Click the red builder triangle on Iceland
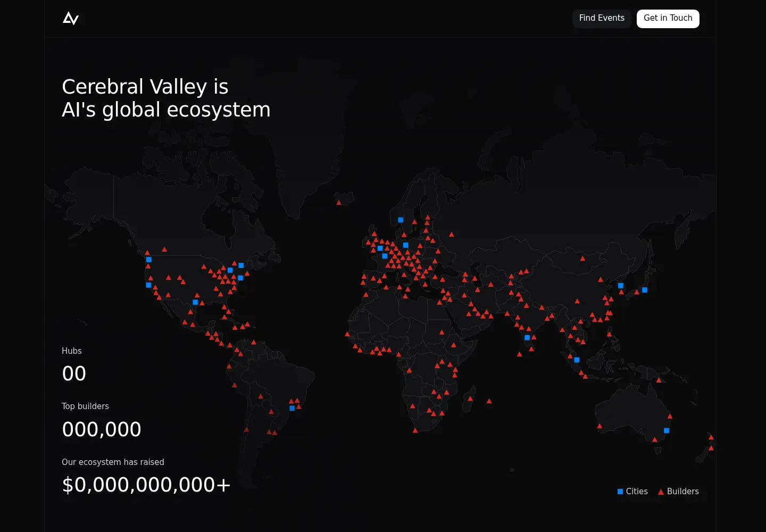The width and height of the screenshot is (766, 532). coord(339,203)
